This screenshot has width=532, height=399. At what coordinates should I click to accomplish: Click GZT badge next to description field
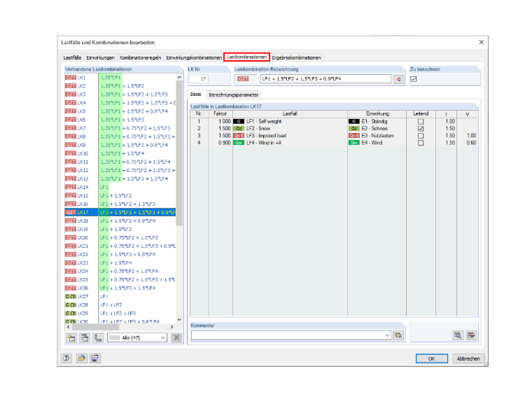pos(243,78)
